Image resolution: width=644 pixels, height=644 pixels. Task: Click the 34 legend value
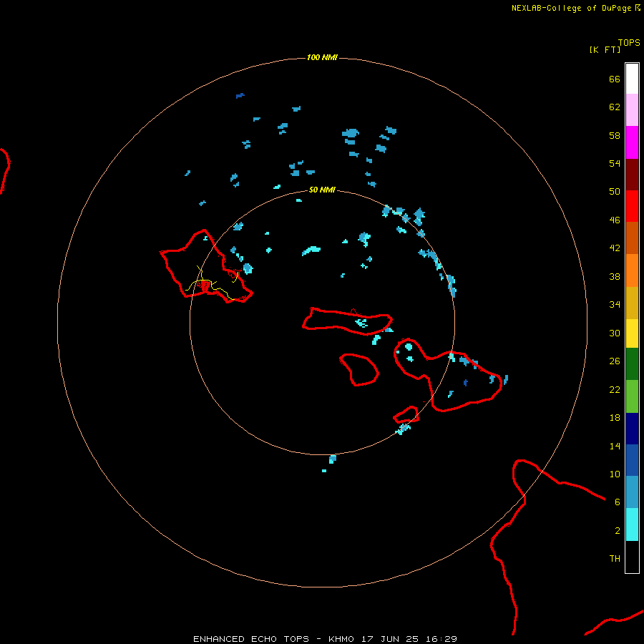[615, 305]
